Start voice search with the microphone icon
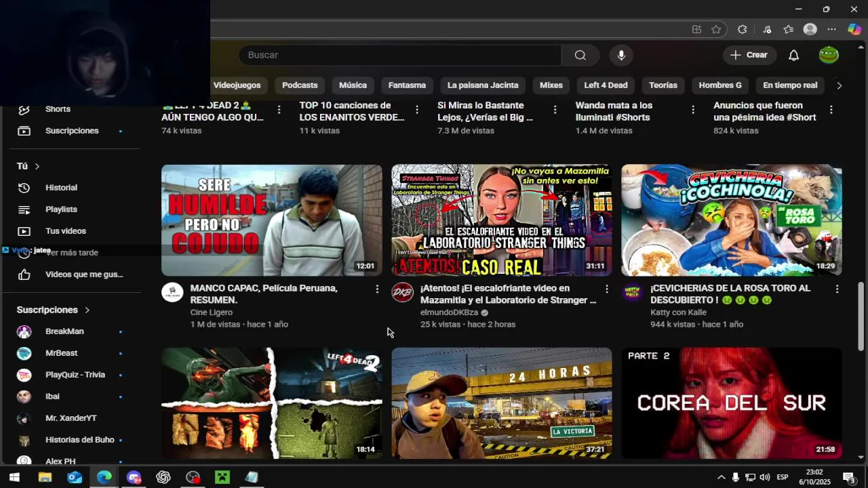868x488 pixels. 621,55
